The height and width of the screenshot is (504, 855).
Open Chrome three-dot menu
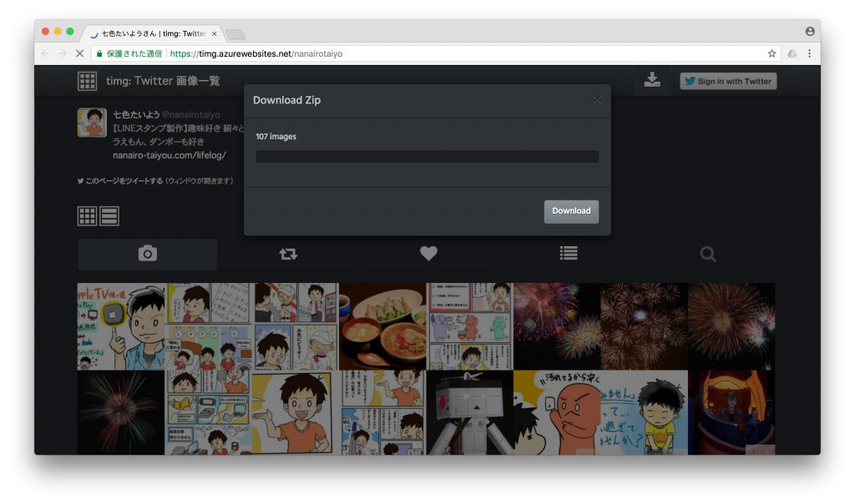click(809, 53)
